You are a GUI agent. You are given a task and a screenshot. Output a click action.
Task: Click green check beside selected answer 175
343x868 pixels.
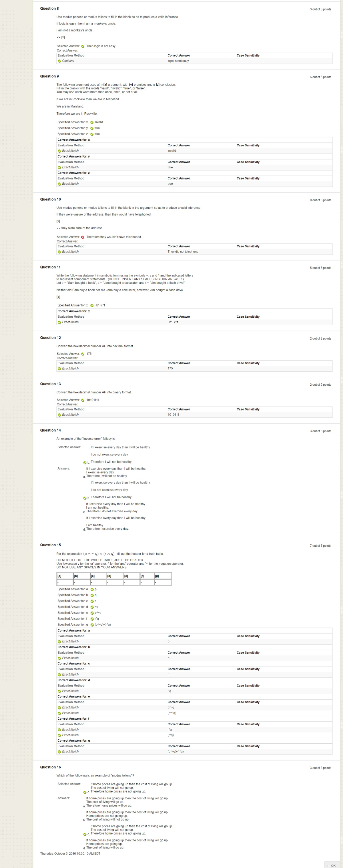[x=83, y=354]
